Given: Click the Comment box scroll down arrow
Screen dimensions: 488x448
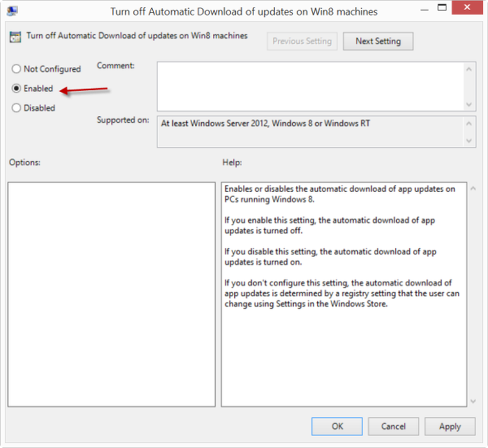Looking at the screenshot, I should coord(469,104).
